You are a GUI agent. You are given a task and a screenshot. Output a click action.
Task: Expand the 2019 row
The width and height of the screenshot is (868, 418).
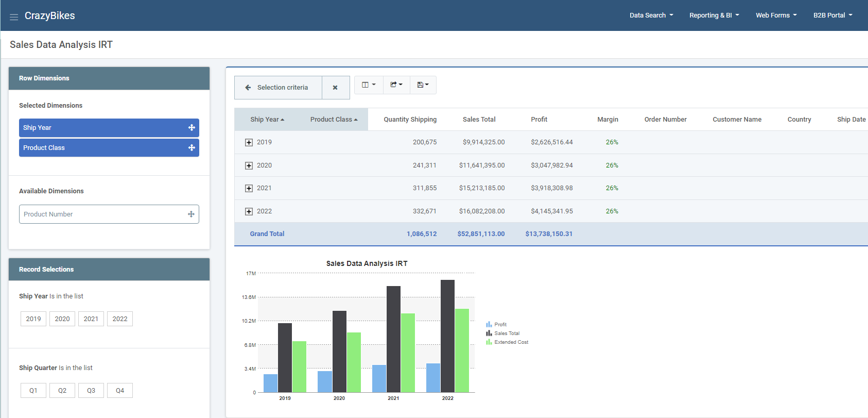[x=249, y=143]
